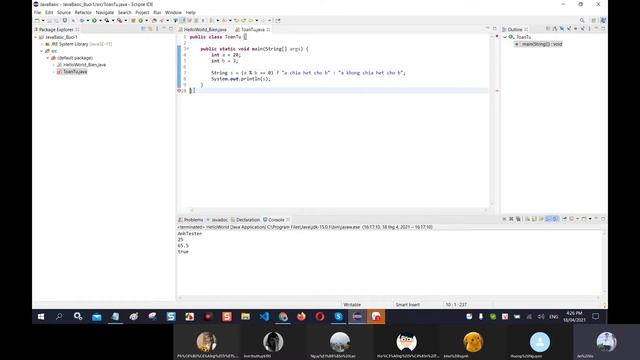
Task: Open the Open Perspective icon
Action: [594, 20]
